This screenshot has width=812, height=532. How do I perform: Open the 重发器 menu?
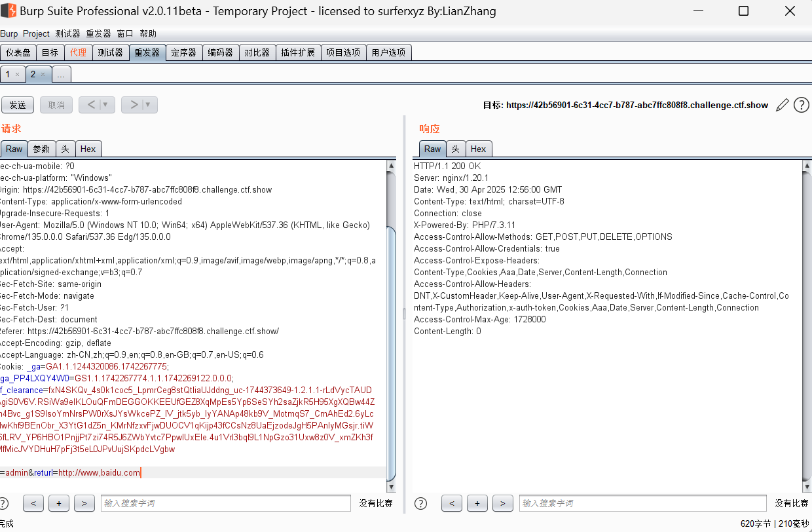click(99, 33)
